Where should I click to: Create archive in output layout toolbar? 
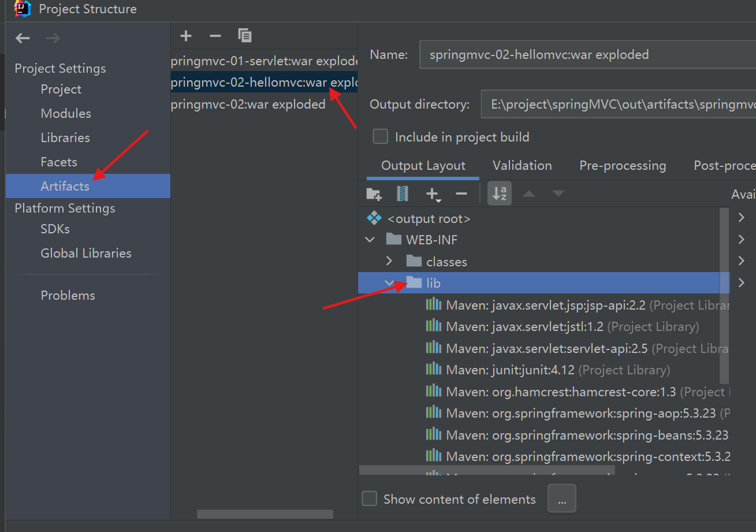click(x=403, y=194)
